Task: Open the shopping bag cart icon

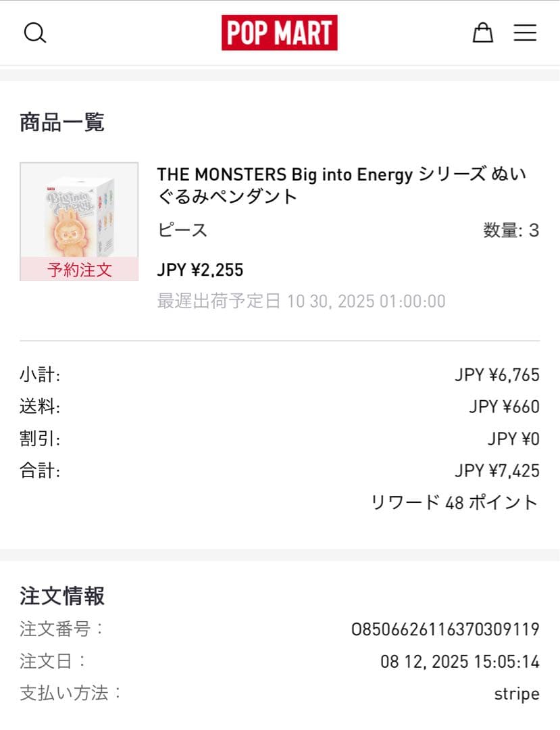Action: 483,32
